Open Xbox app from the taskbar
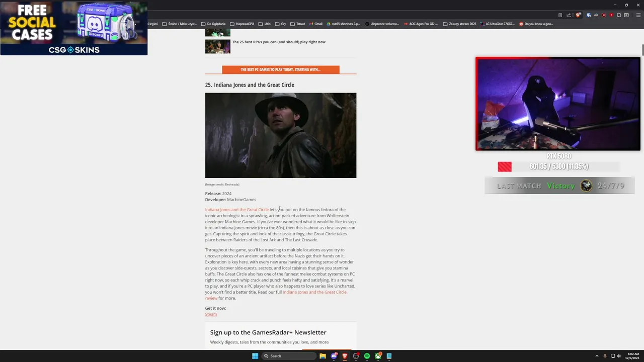The width and height of the screenshot is (644, 362). pos(378,356)
